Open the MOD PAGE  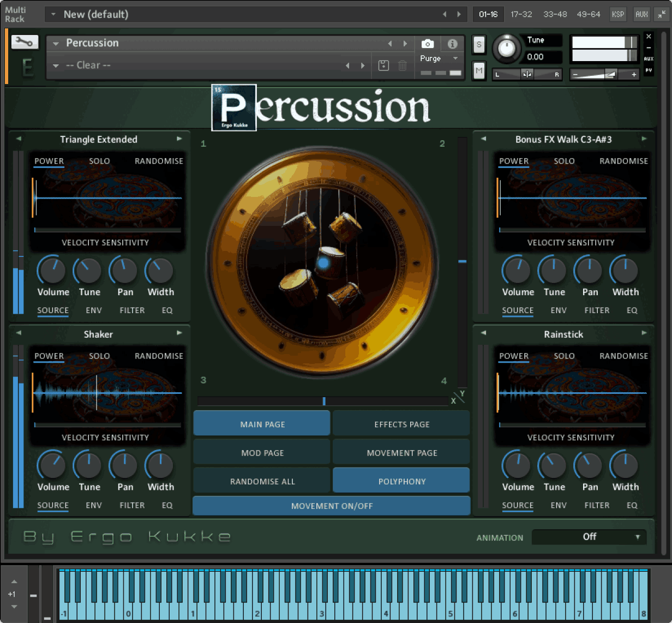click(262, 453)
